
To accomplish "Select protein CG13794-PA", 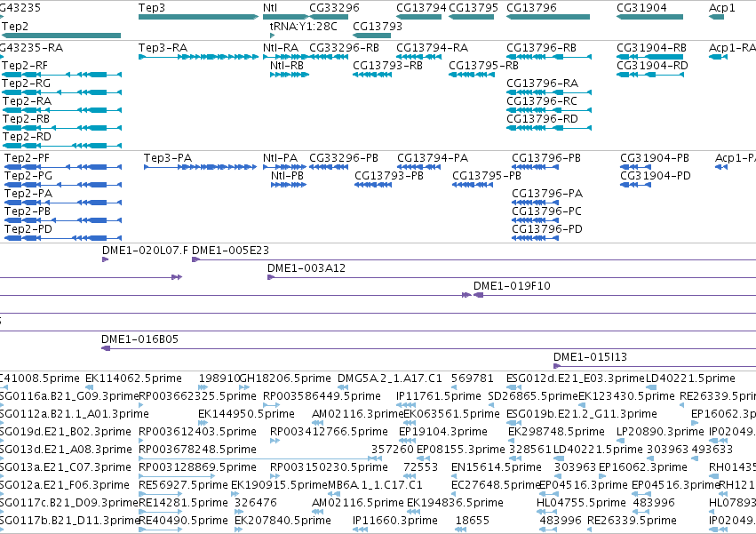I will 419,167.
